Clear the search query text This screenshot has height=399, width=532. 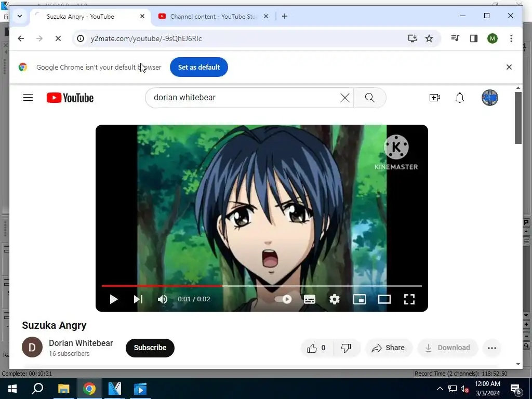coord(345,98)
